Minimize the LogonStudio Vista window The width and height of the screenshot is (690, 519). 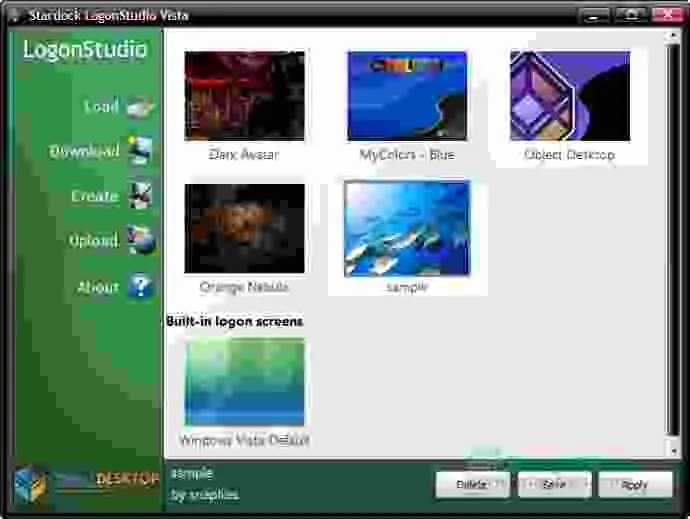click(594, 16)
